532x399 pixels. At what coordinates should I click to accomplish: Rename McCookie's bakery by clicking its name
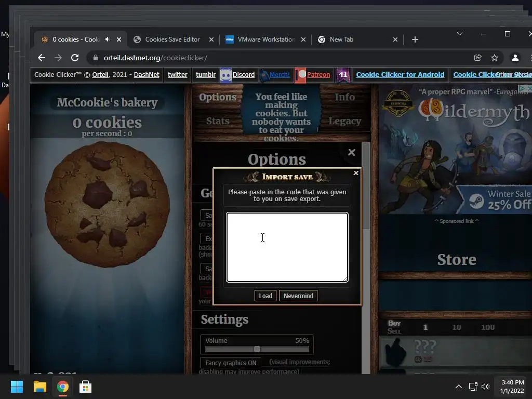[107, 102]
